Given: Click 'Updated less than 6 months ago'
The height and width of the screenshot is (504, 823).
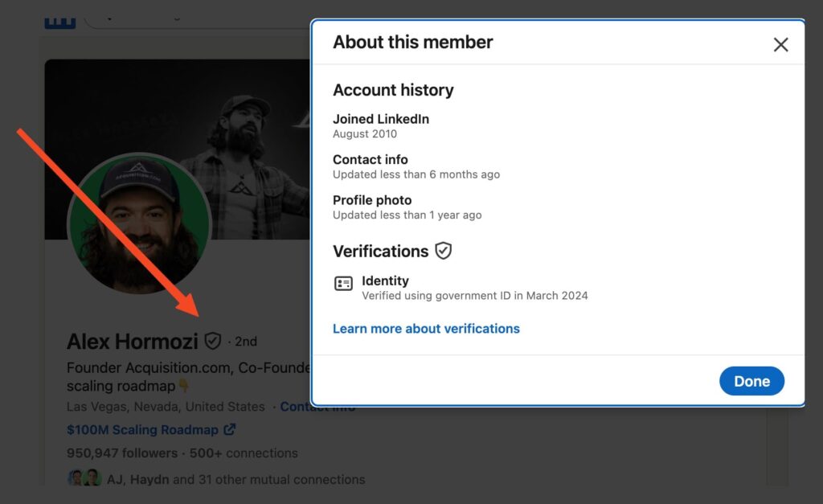Looking at the screenshot, I should tap(416, 174).
